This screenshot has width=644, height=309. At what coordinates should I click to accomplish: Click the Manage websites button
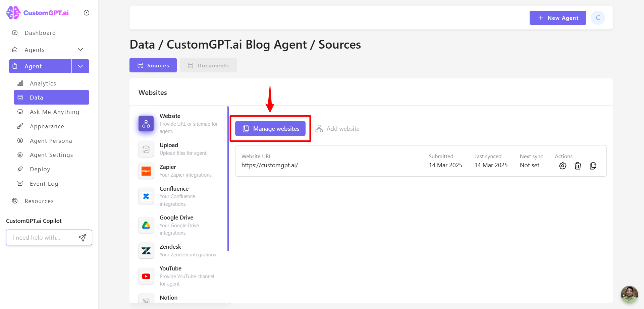[270, 129]
